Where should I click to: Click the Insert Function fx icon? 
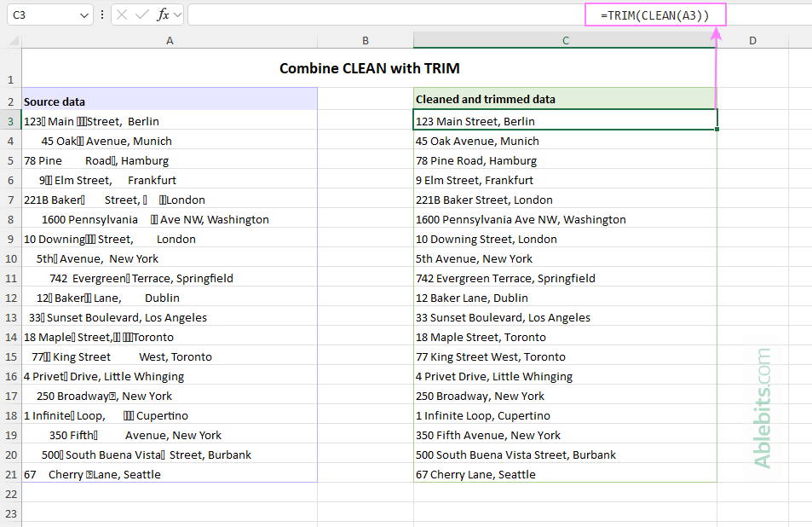(164, 14)
